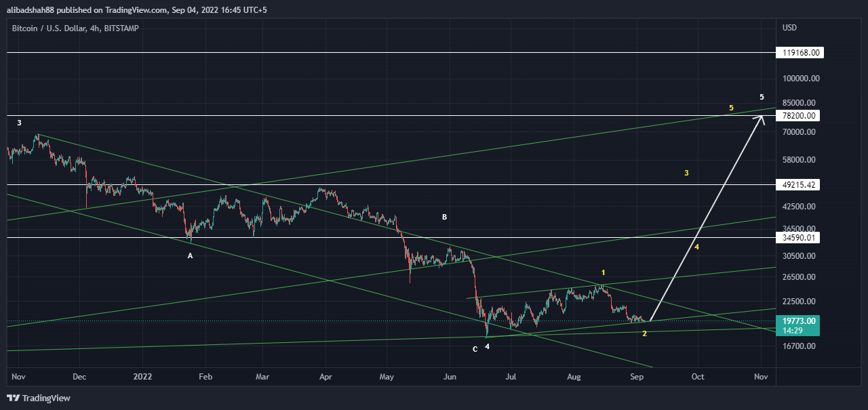Click the yellow wave 4 label
868x410 pixels.
click(x=696, y=247)
